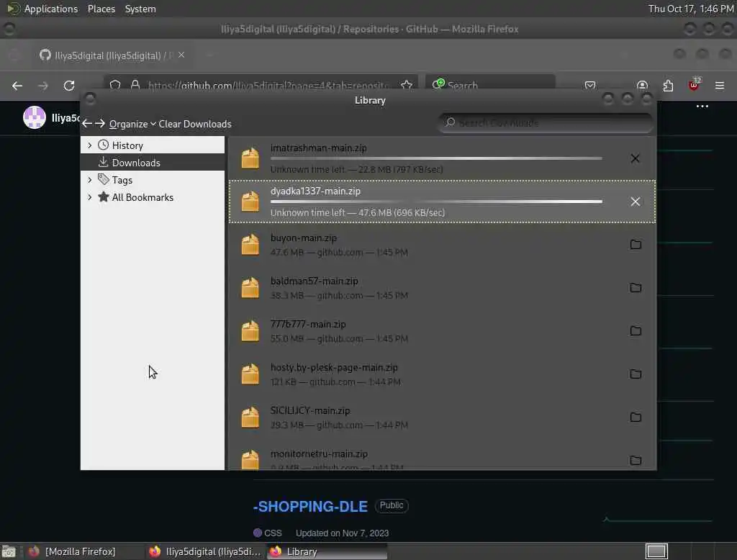Click the tracking protection shield icon

[x=115, y=86]
